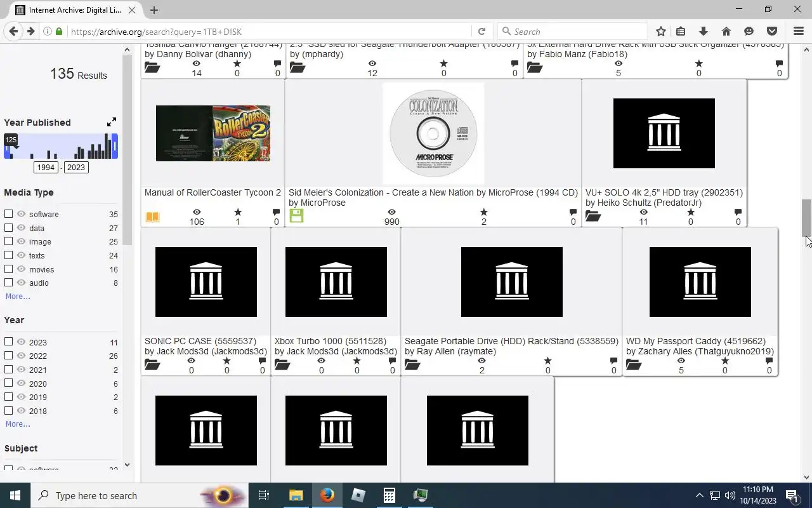812x508 pixels.
Task: Open the Pocket shield icon
Action: pyautogui.click(x=772, y=31)
